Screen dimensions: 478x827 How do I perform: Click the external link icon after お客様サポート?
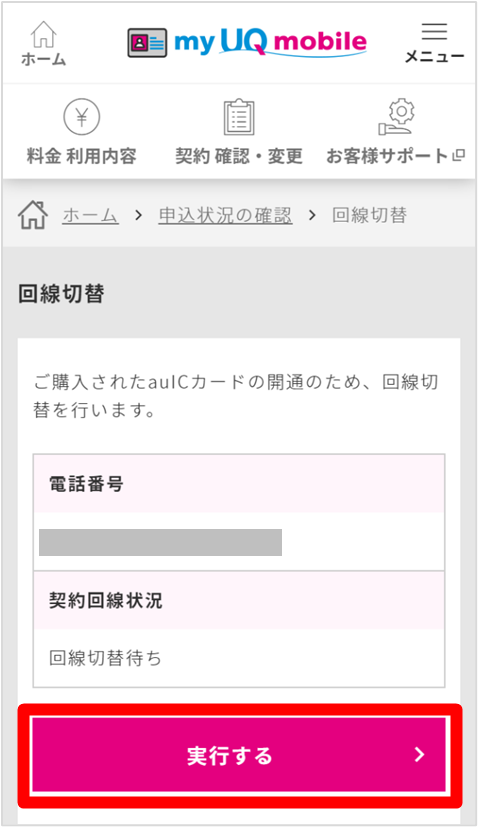[459, 155]
